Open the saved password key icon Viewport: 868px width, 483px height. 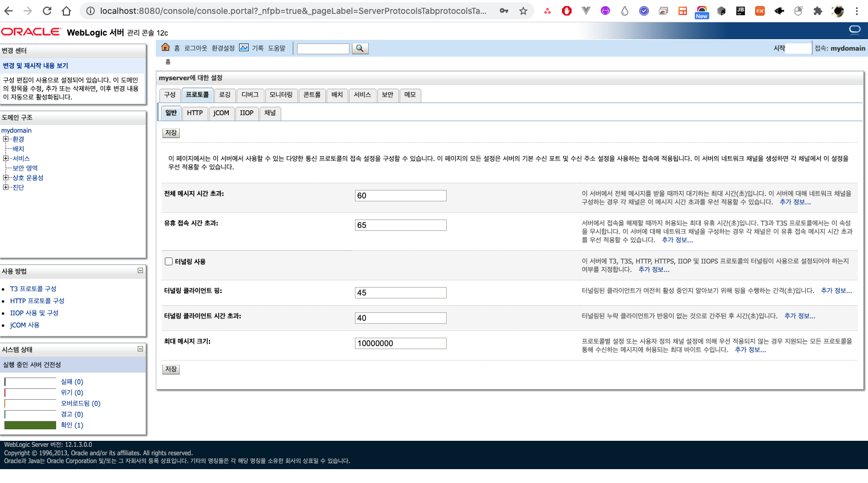504,11
